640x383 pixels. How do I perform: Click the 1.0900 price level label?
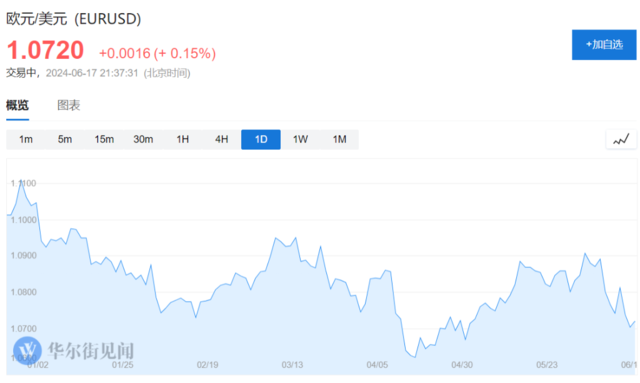click(x=24, y=256)
